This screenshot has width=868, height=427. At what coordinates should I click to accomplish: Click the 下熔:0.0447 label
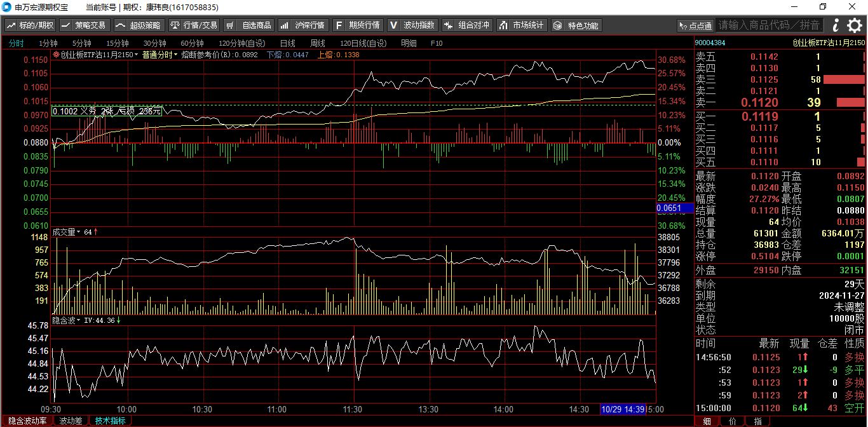[x=287, y=55]
